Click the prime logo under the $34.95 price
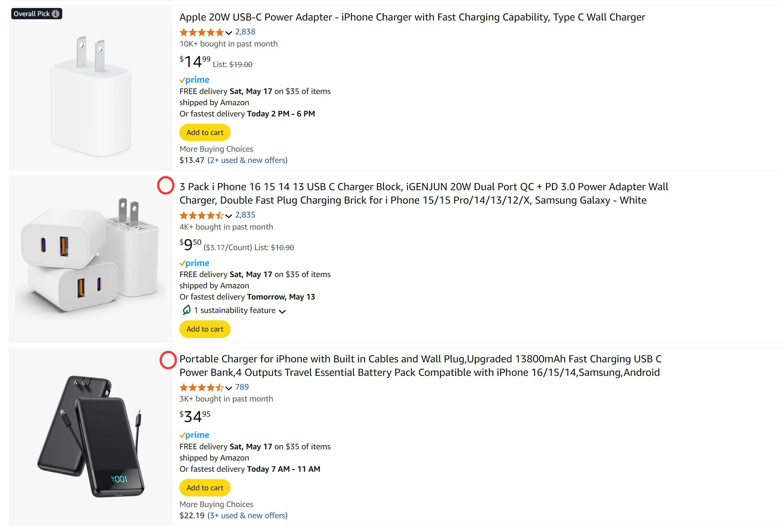The image size is (783, 532). 194,435
